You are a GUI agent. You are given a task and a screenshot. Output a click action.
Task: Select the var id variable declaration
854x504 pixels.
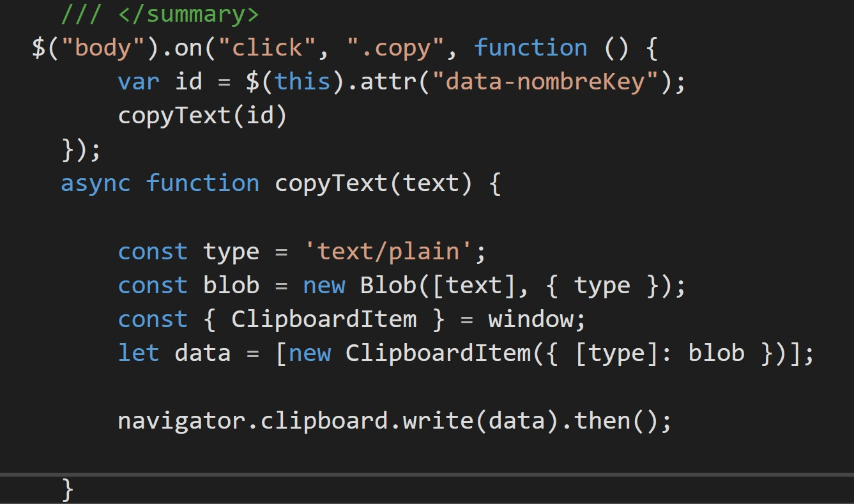coord(160,81)
